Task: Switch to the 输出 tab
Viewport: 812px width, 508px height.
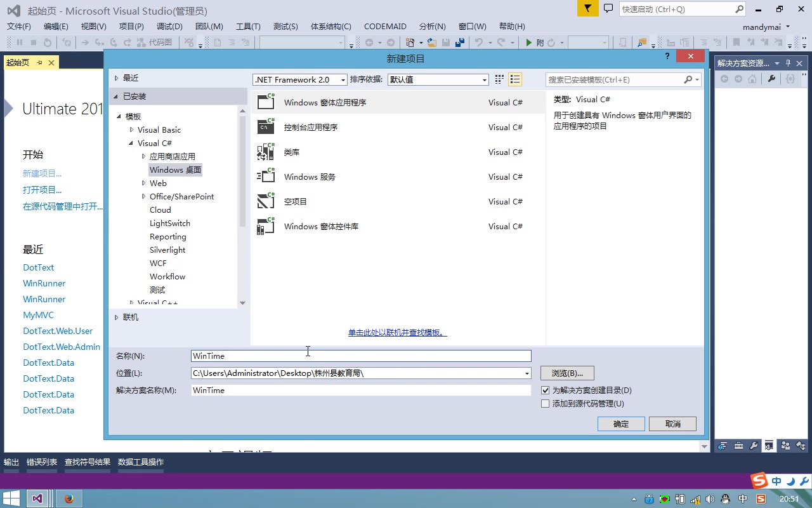Action: pos(11,462)
